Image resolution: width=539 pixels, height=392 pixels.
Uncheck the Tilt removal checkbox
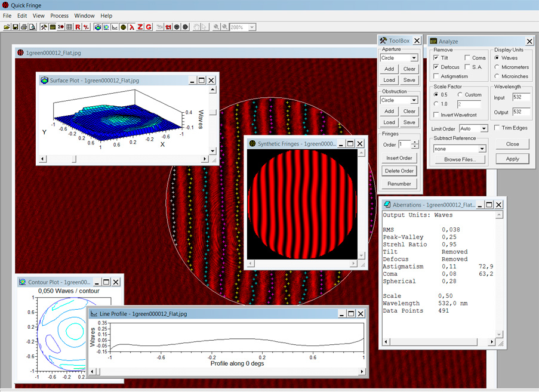pos(436,58)
